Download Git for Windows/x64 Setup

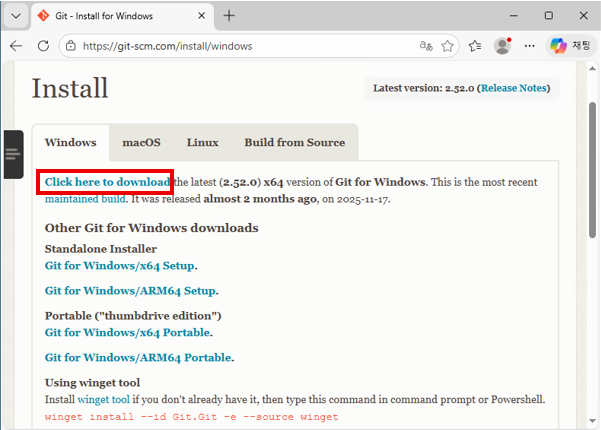[120, 265]
